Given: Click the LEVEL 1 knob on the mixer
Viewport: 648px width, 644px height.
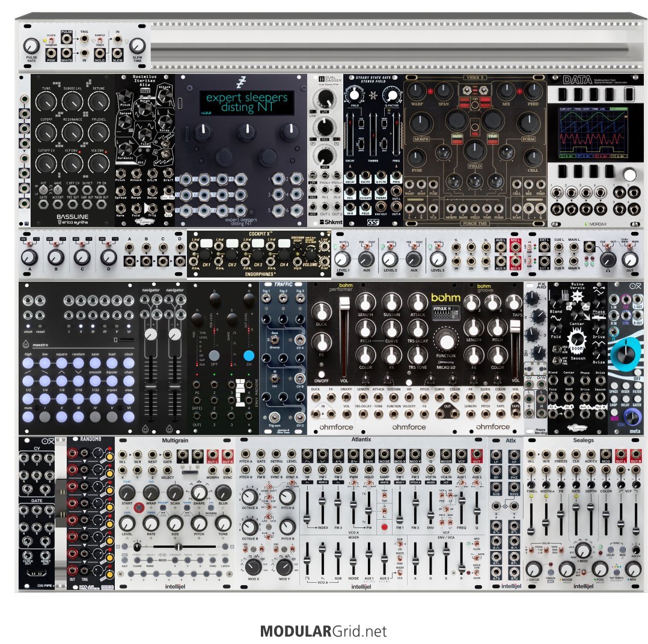Looking at the screenshot, I should (x=343, y=259).
